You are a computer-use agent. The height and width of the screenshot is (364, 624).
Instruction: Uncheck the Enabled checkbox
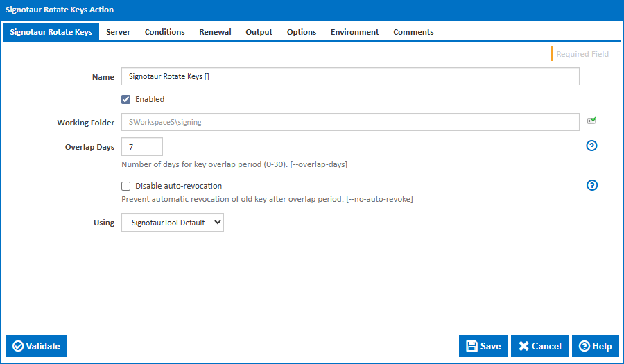point(126,99)
